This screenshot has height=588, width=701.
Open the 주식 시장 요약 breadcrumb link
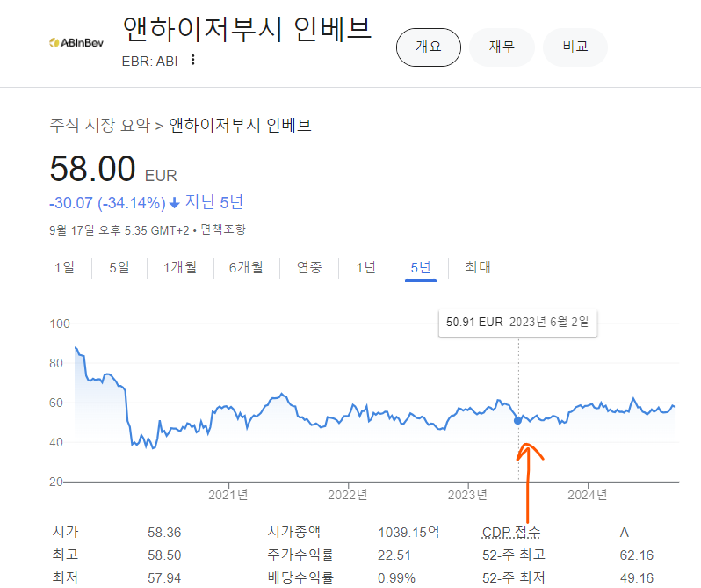(99, 125)
